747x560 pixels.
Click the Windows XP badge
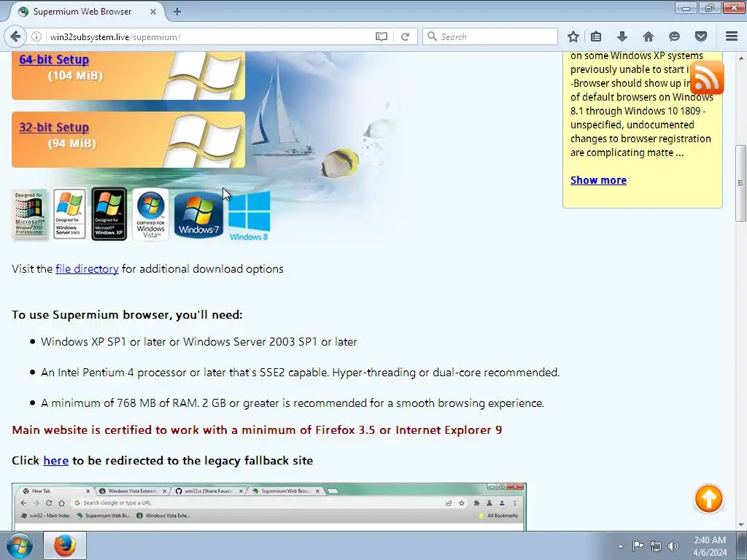pos(109,214)
